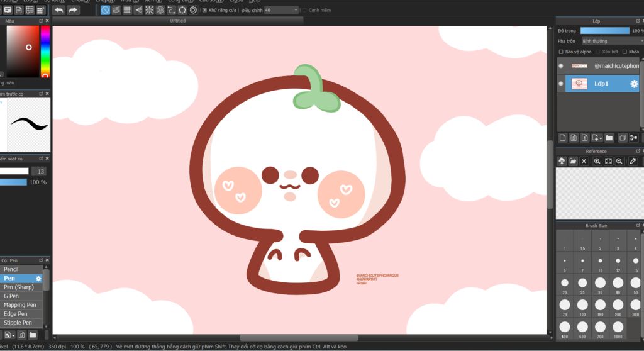Toggle the Khử răng cưa anti-aliasing checkbox
Screen dimensions: 644x351
[x=204, y=10]
